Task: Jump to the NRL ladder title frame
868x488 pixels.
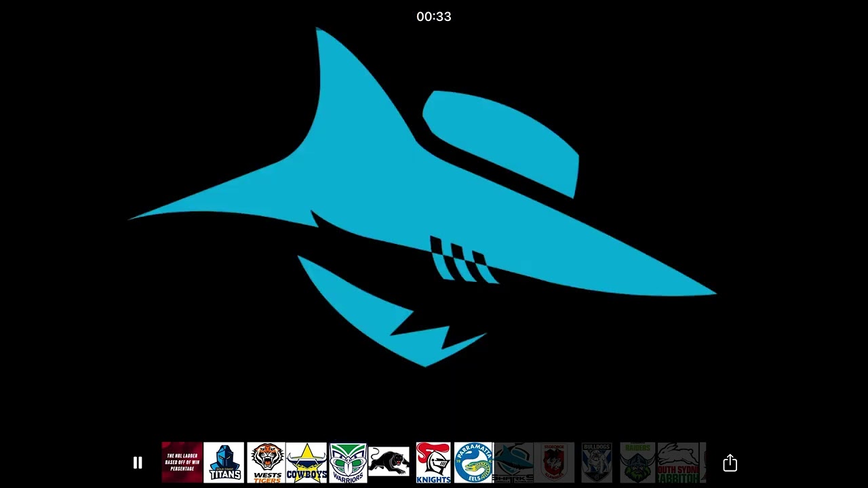Action: pos(182,462)
